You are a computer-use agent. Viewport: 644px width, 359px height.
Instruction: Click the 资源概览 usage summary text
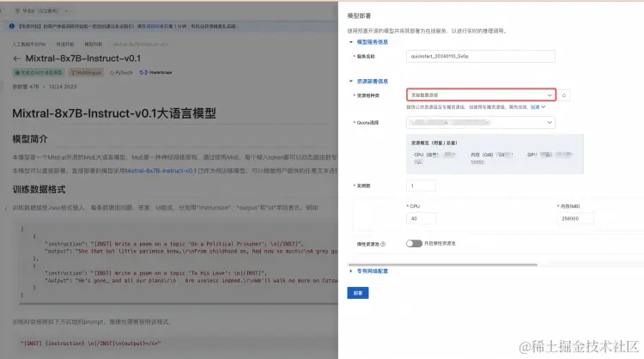coord(434,143)
